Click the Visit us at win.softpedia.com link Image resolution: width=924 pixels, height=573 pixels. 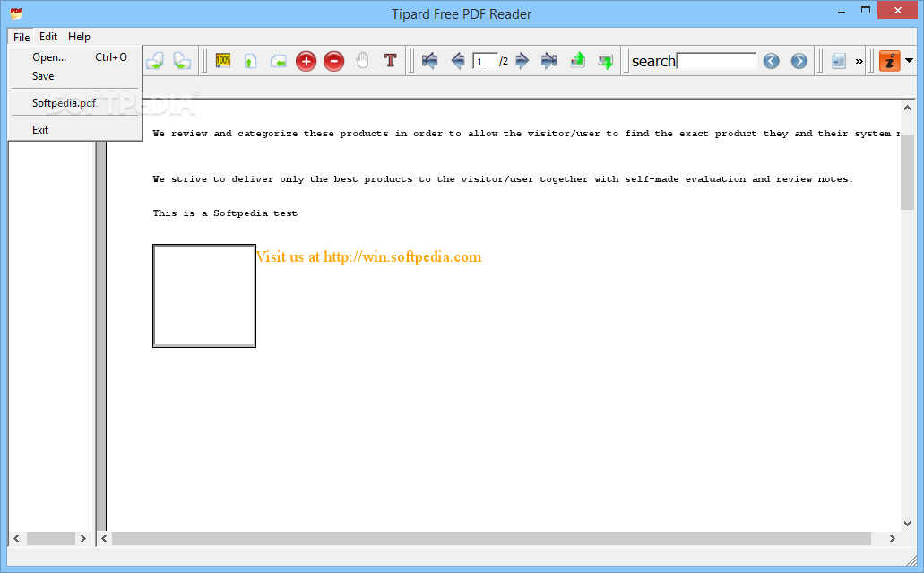click(369, 257)
